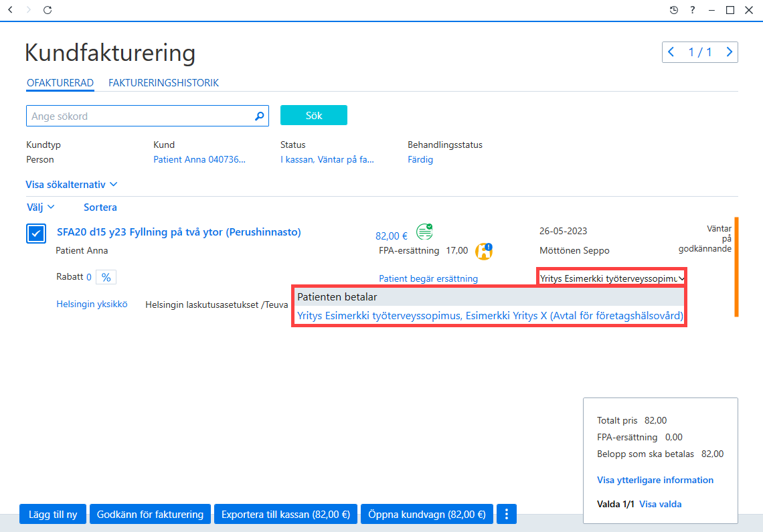763x532 pixels.
Task: Click the FPA-ersättning 17,00 text in row
Action: (x=424, y=251)
